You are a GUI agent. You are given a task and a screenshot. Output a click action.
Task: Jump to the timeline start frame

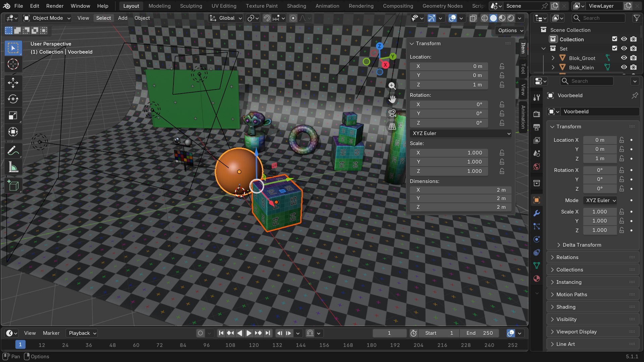point(221,333)
